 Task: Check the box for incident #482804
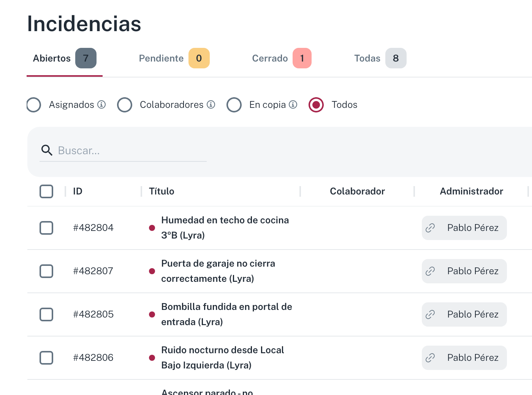(x=46, y=228)
